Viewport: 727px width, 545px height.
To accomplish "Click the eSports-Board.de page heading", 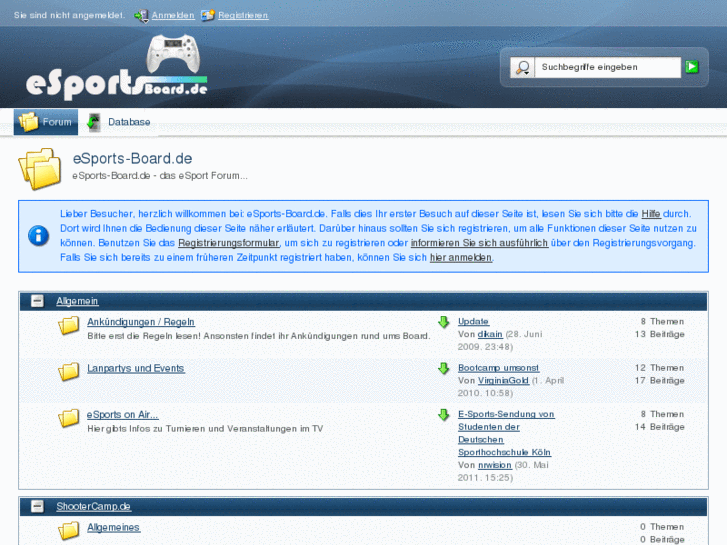I will coord(133,159).
